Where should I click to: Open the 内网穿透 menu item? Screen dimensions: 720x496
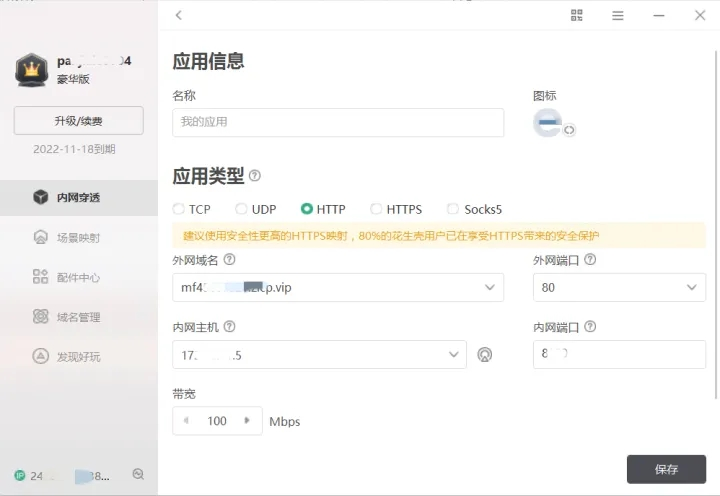pos(79,197)
